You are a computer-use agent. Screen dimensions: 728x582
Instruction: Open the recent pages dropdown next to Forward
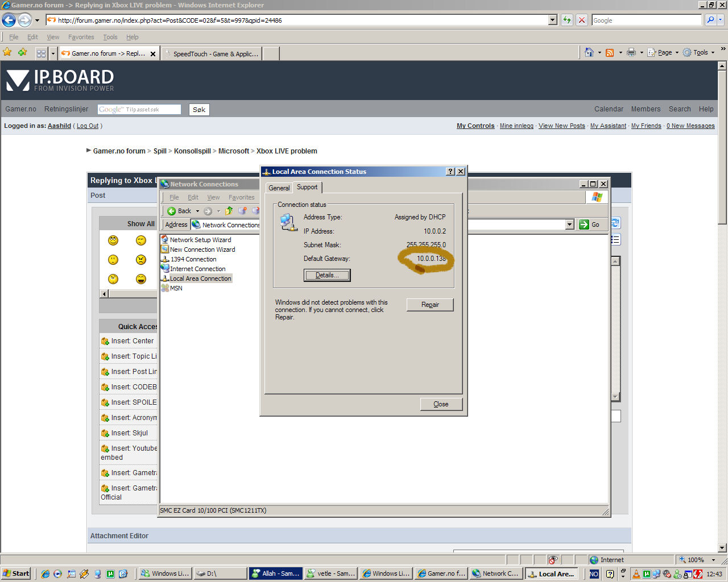click(38, 20)
